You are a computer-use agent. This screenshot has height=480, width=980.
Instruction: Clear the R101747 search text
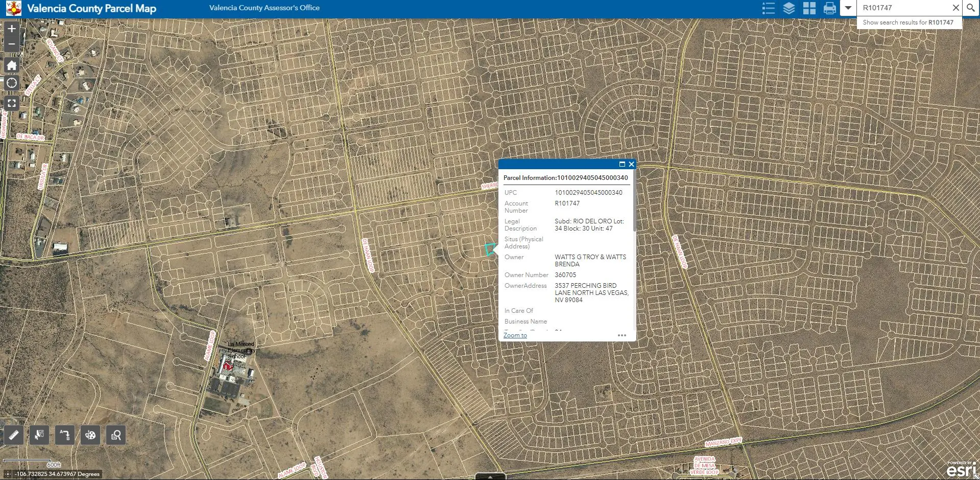tap(955, 8)
